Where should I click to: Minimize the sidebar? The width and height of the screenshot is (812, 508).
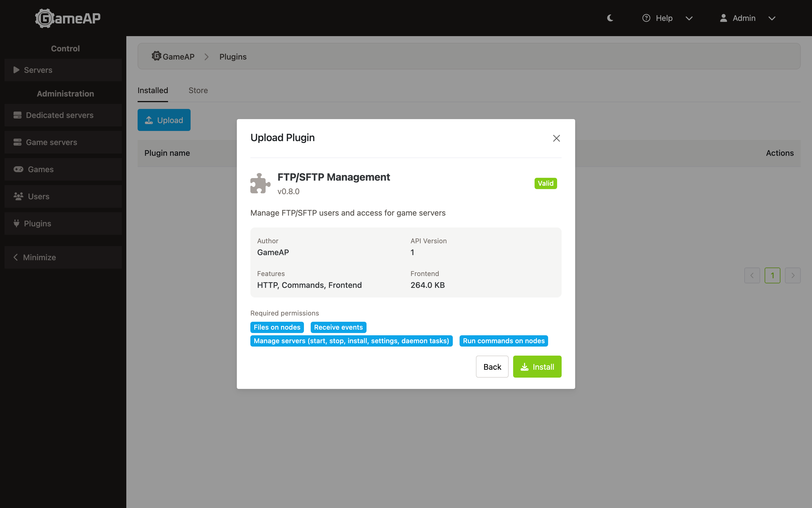pyautogui.click(x=63, y=257)
